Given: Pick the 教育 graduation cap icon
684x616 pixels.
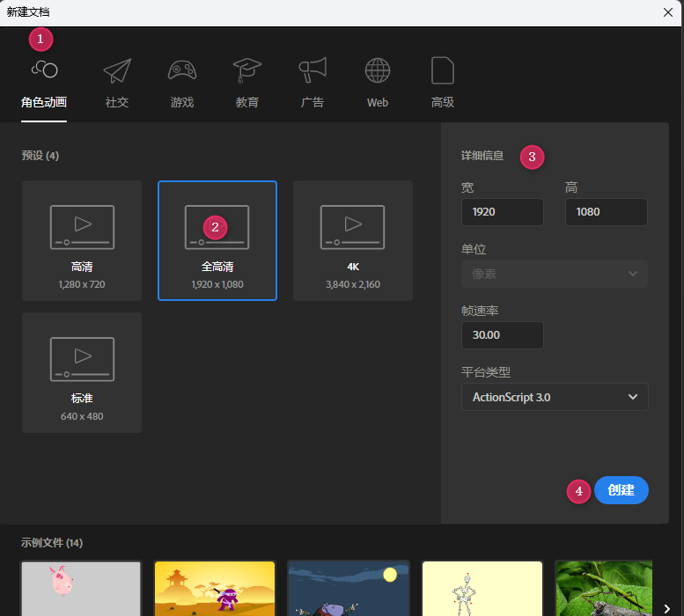Looking at the screenshot, I should pos(246,70).
